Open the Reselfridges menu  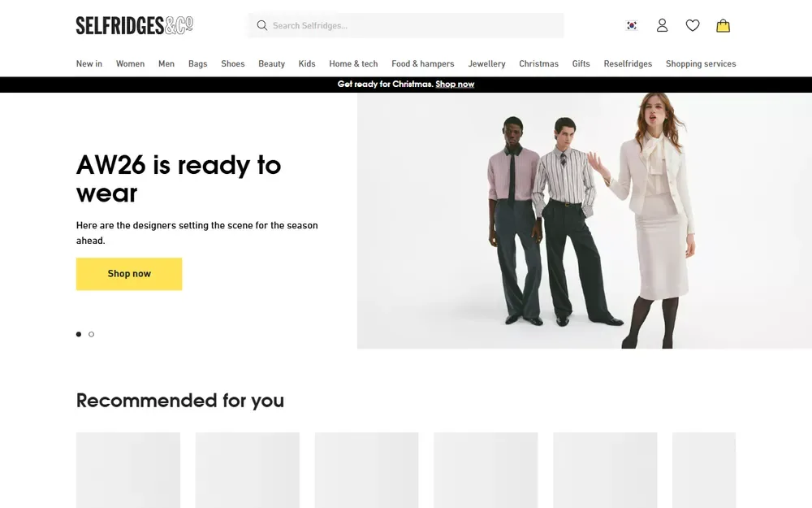[x=628, y=63]
